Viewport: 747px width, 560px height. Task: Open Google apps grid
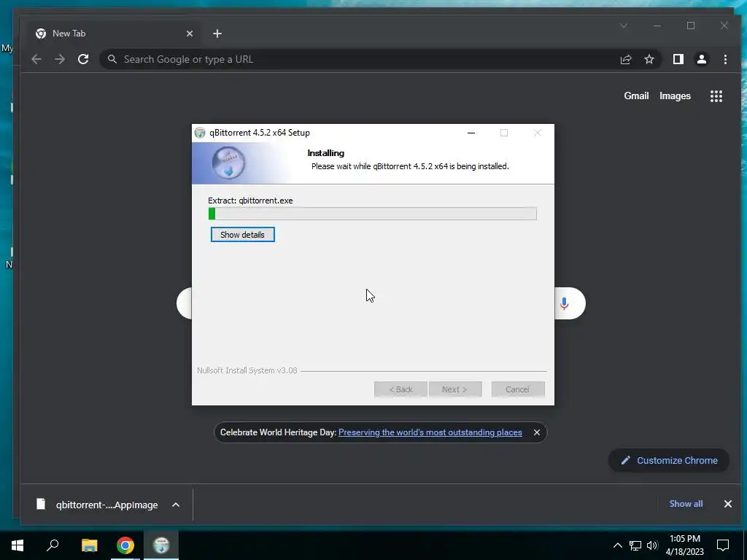click(716, 96)
